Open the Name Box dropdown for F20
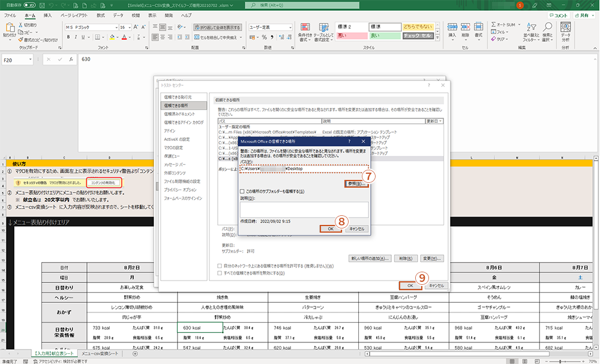Screen dimensions: 600x364 pyautogui.click(x=30, y=59)
